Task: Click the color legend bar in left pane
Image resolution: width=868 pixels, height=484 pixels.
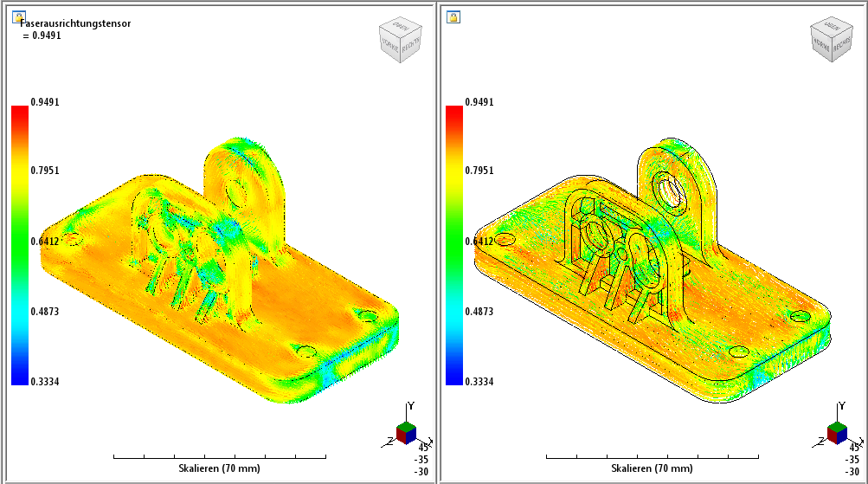Action: tap(19, 245)
